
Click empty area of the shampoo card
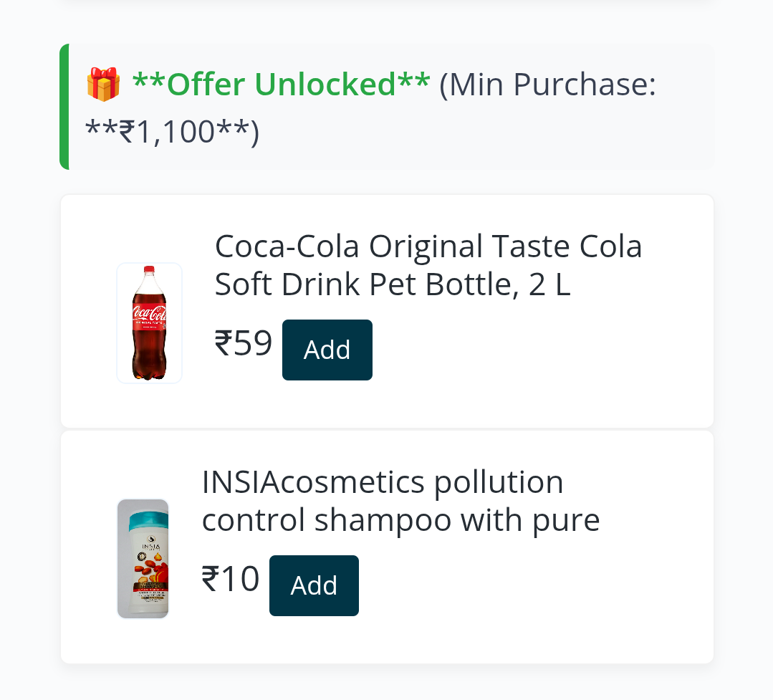click(x=537, y=609)
